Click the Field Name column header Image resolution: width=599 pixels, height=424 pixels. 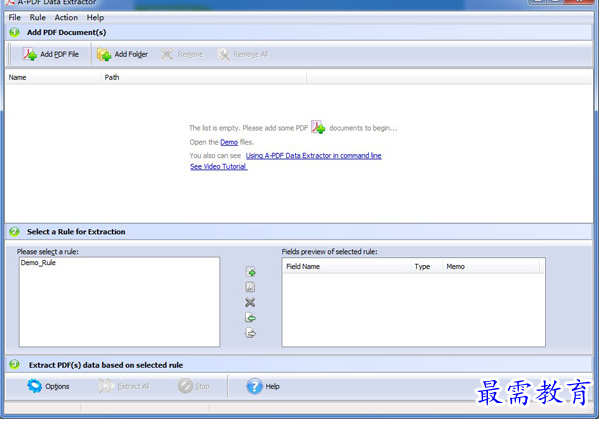pos(346,266)
